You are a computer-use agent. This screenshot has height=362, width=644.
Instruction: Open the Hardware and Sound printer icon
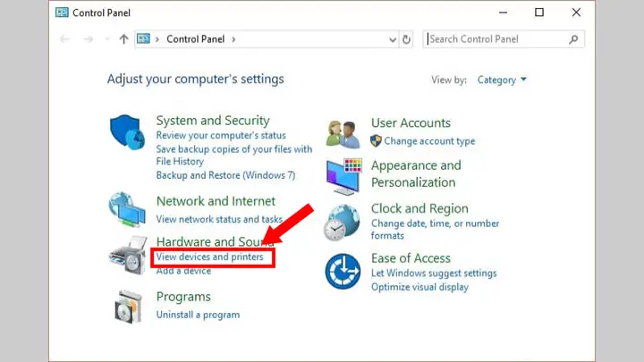coord(128,256)
